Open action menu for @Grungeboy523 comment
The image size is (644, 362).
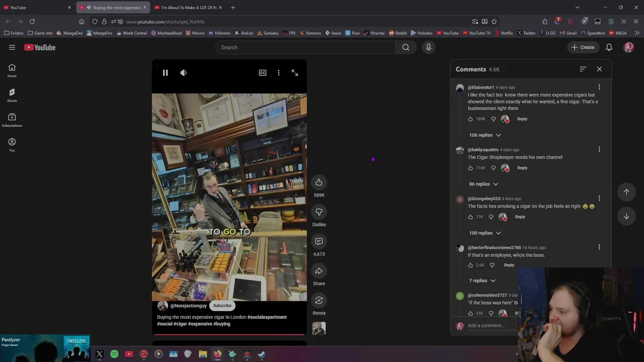[x=599, y=198]
